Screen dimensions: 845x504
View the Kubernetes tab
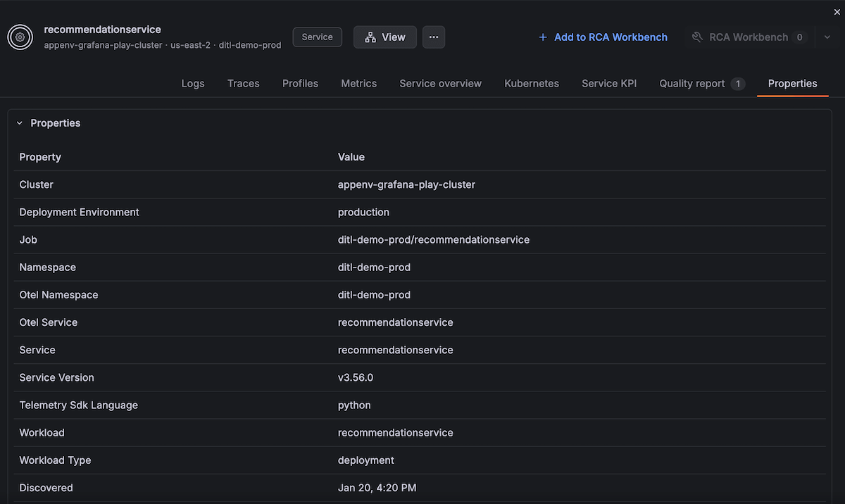click(x=531, y=83)
